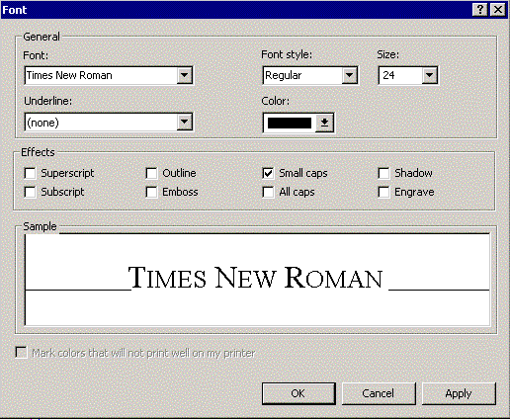
Task: Click the Apply button
Action: [x=459, y=393]
